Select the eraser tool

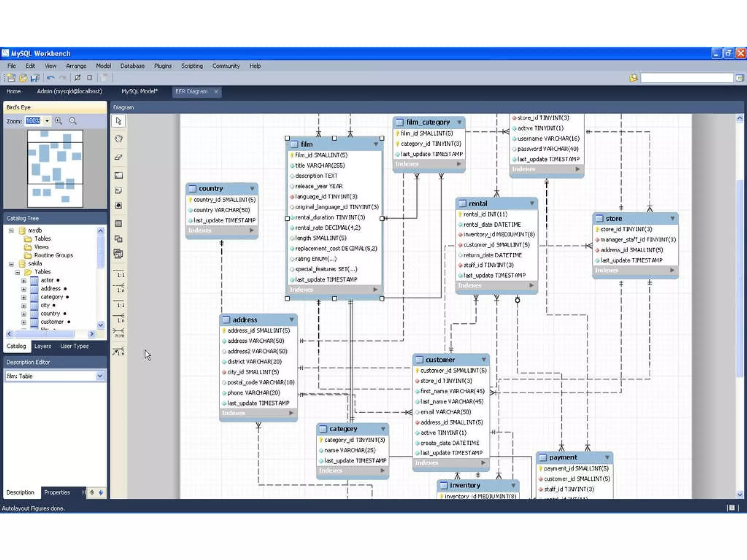(x=119, y=157)
